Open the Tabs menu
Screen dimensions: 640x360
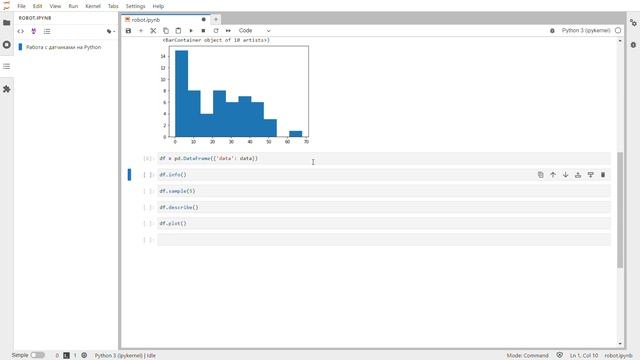tap(113, 6)
